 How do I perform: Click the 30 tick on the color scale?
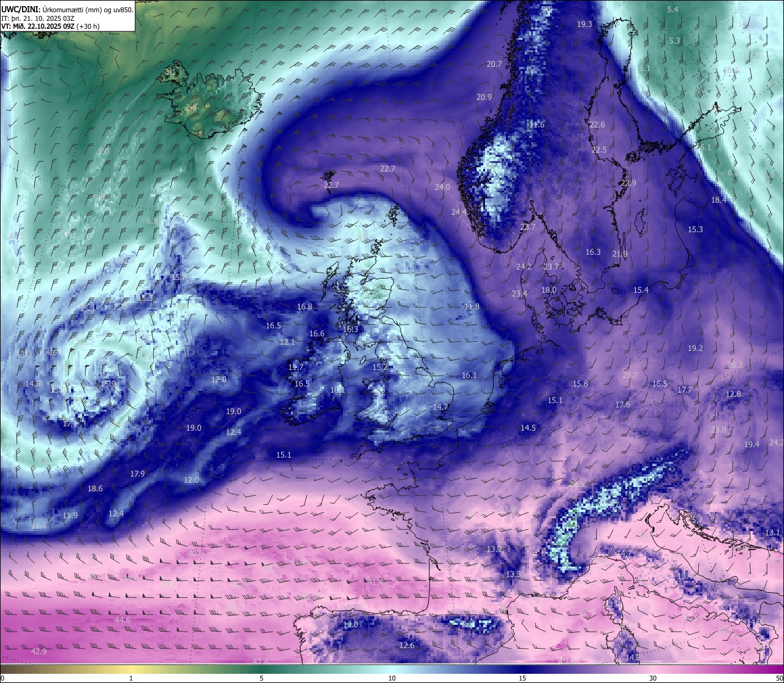pos(653,678)
